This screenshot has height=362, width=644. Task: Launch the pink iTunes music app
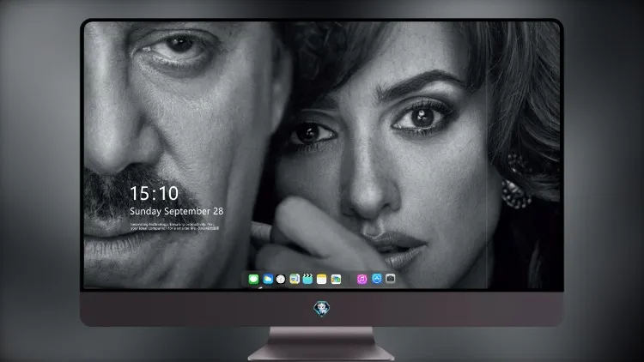[361, 279]
